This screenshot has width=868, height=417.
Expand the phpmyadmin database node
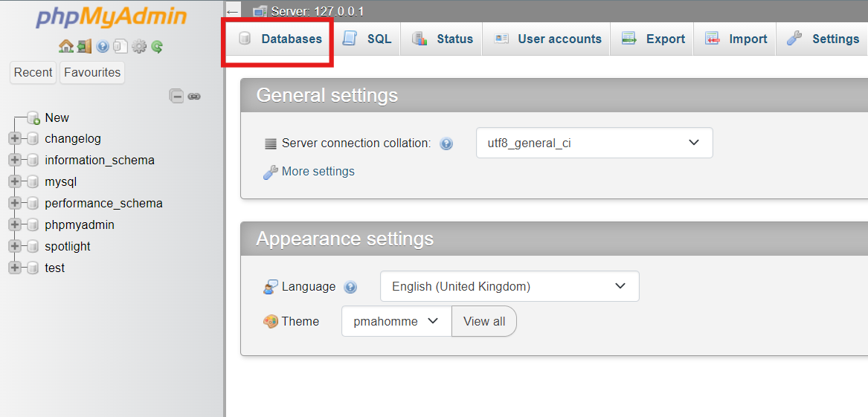(x=15, y=225)
